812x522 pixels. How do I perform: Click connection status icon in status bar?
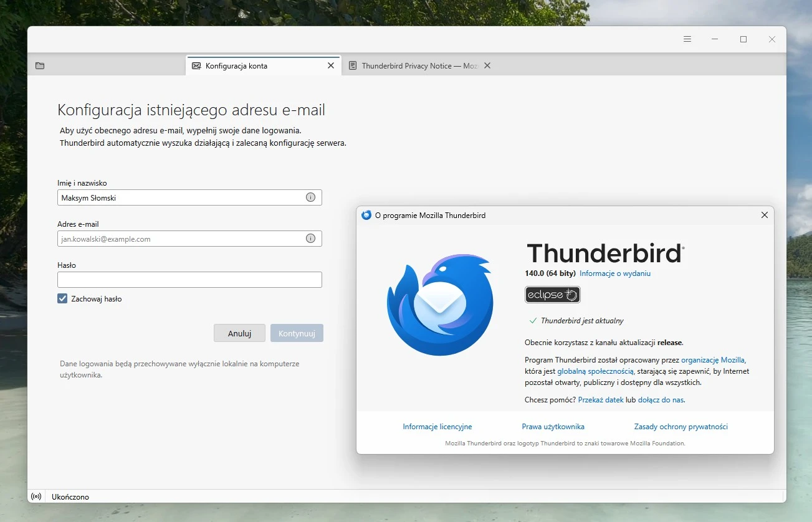pyautogui.click(x=36, y=496)
